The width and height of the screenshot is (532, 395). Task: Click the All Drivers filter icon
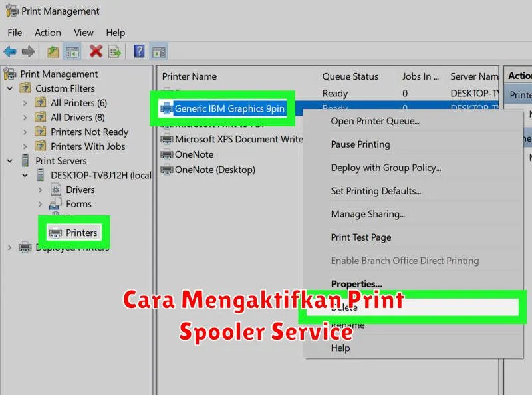coord(41,117)
